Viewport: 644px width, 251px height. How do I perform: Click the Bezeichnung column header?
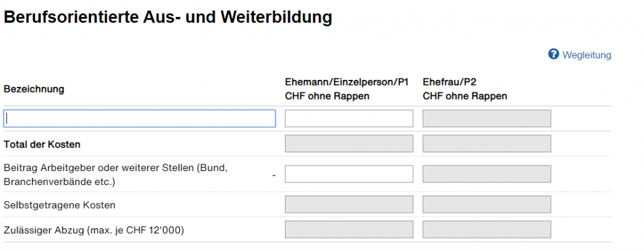(x=34, y=89)
